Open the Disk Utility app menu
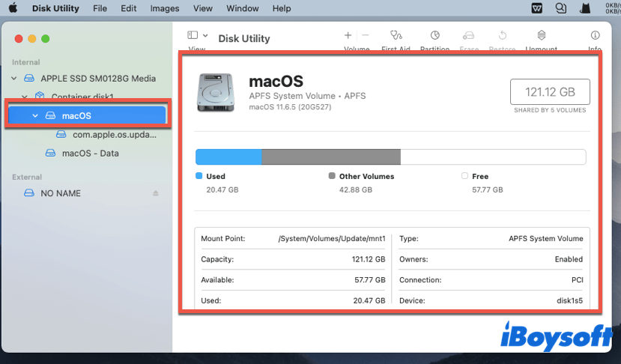Screen dimensions: 621x364 click(55, 8)
